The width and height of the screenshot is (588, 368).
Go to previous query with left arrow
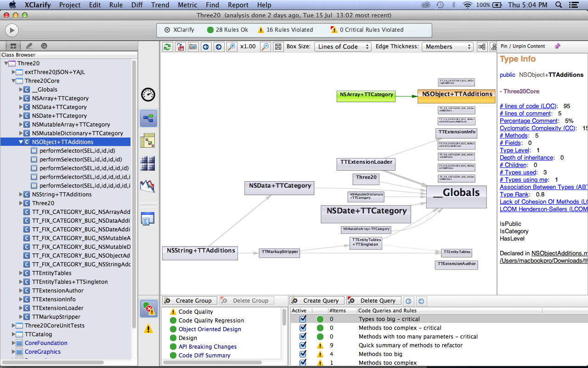click(408, 301)
